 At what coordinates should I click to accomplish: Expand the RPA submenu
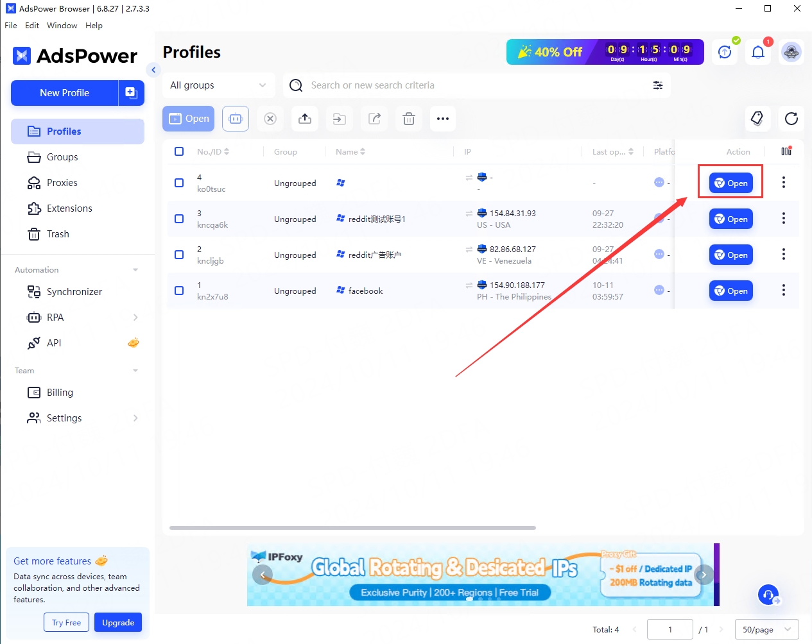tap(135, 318)
